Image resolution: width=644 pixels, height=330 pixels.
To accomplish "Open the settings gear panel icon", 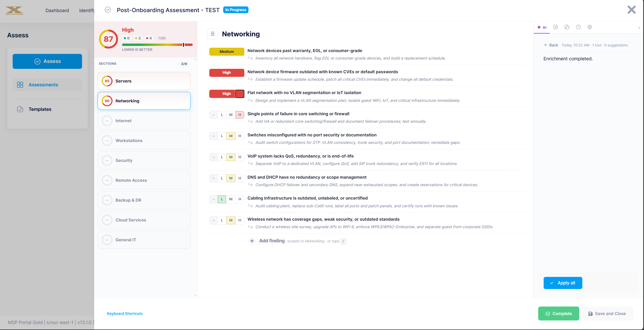I will (590, 27).
